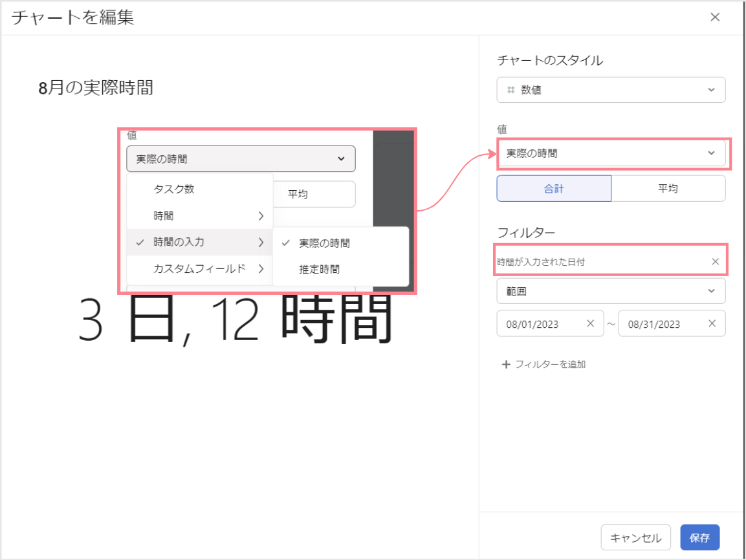Open the チャートのスタイル 数値 dropdown
Screen dimensions: 746x560
tap(611, 90)
